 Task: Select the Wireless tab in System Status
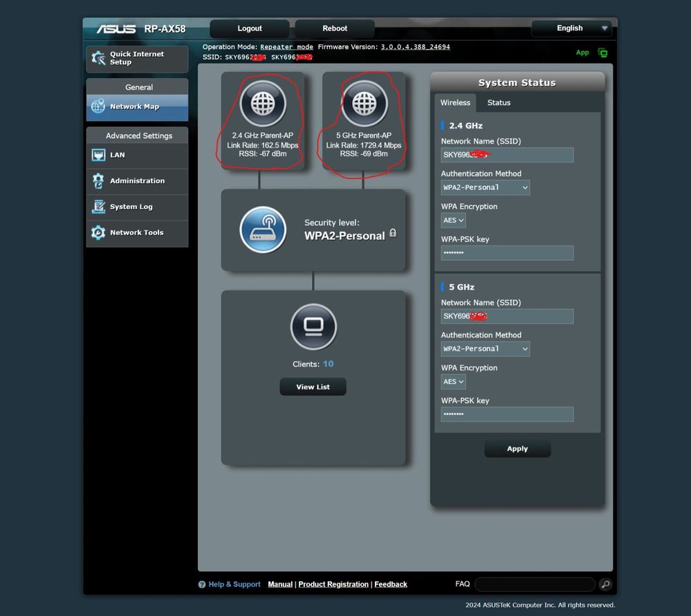[455, 102]
